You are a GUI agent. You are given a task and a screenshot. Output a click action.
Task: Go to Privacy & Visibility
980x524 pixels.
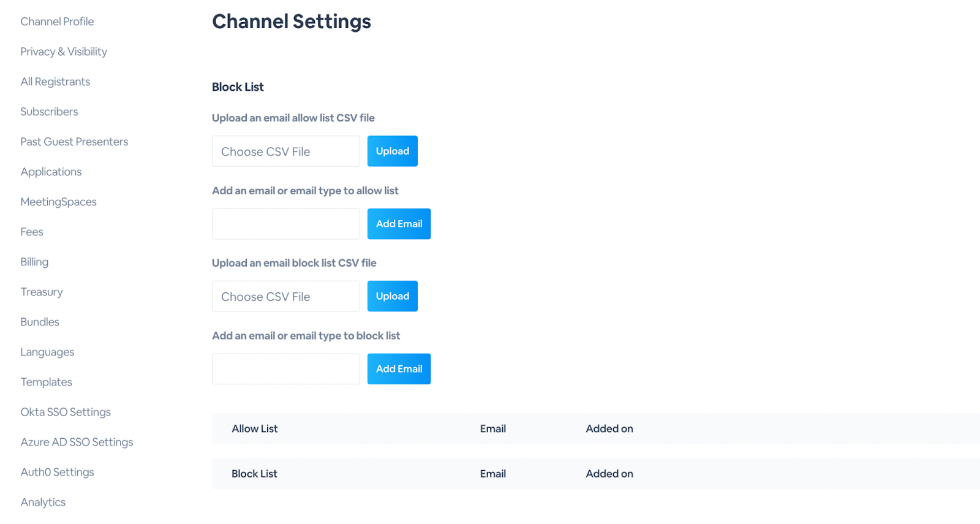pos(64,51)
